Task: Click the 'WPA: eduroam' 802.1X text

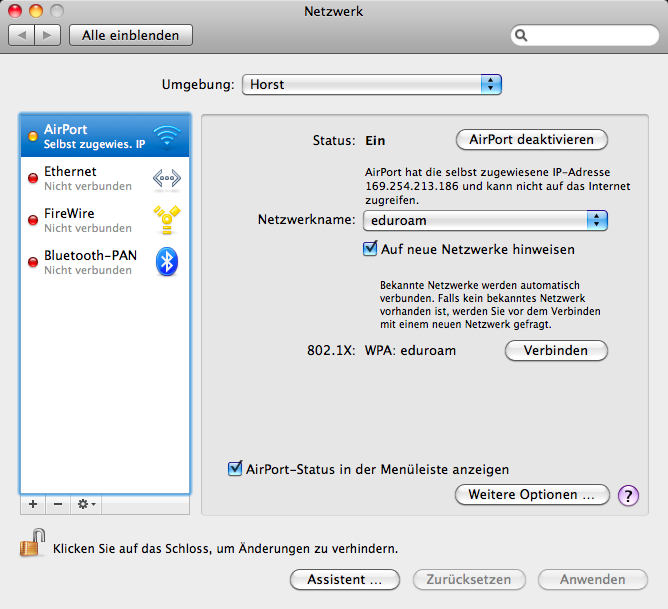Action: coord(410,350)
